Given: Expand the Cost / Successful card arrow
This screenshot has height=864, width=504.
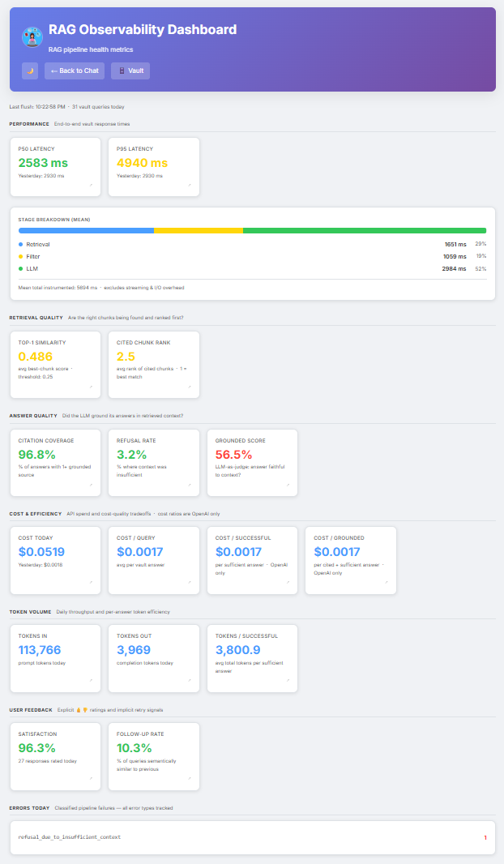Looking at the screenshot, I should coord(288,583).
